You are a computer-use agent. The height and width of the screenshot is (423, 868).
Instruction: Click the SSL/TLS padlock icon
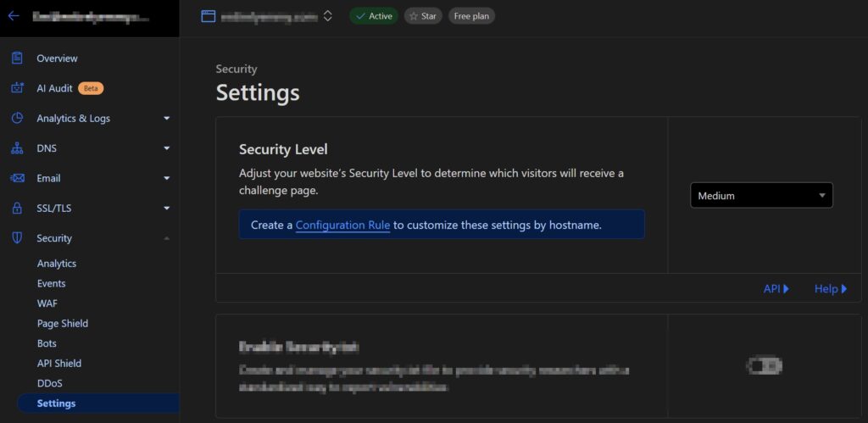click(x=17, y=209)
